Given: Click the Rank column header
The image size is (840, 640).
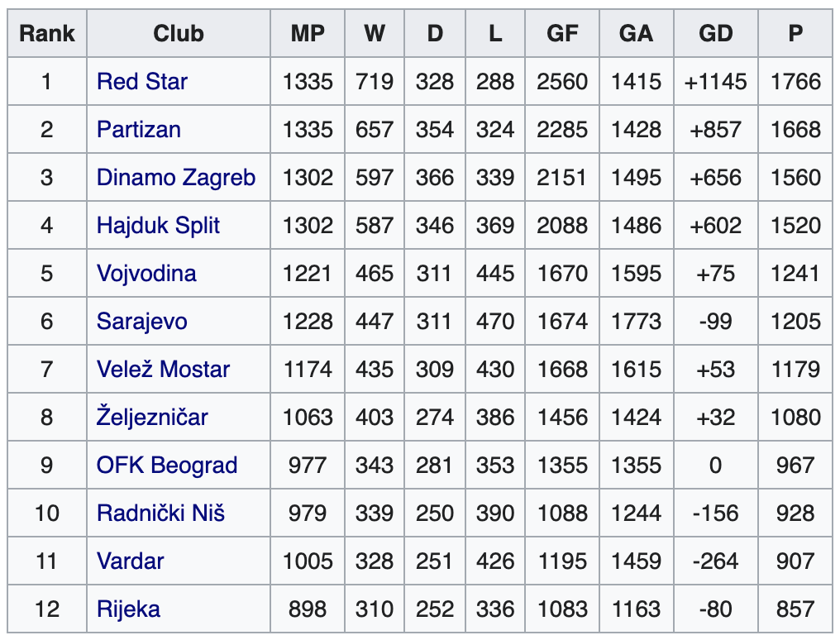Looking at the screenshot, I should pyautogui.click(x=47, y=34).
